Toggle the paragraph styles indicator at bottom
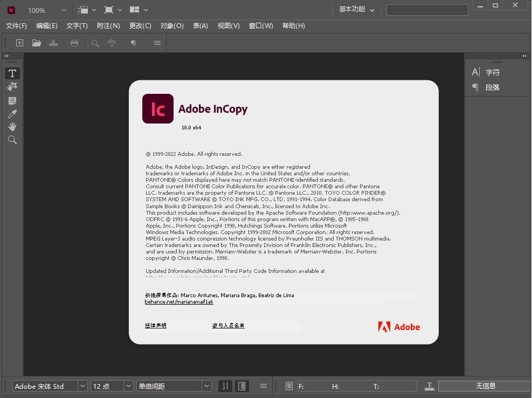Image resolution: width=532 pixels, height=398 pixels. tap(242, 386)
